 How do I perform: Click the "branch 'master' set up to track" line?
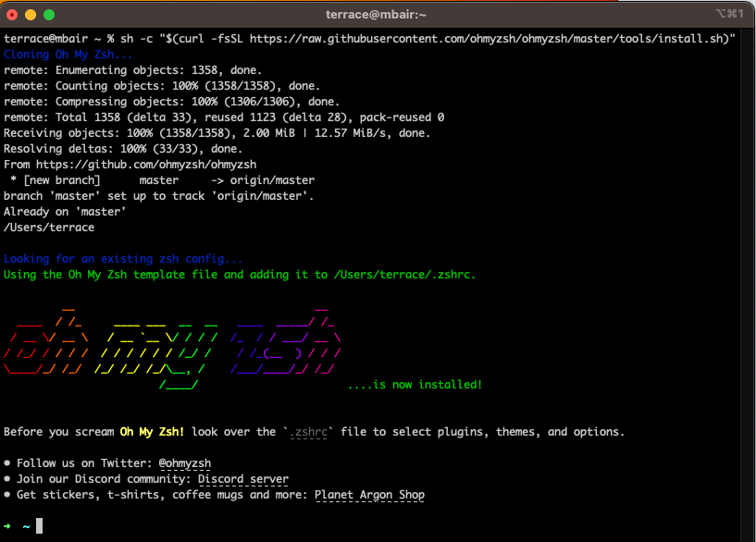coord(158,196)
